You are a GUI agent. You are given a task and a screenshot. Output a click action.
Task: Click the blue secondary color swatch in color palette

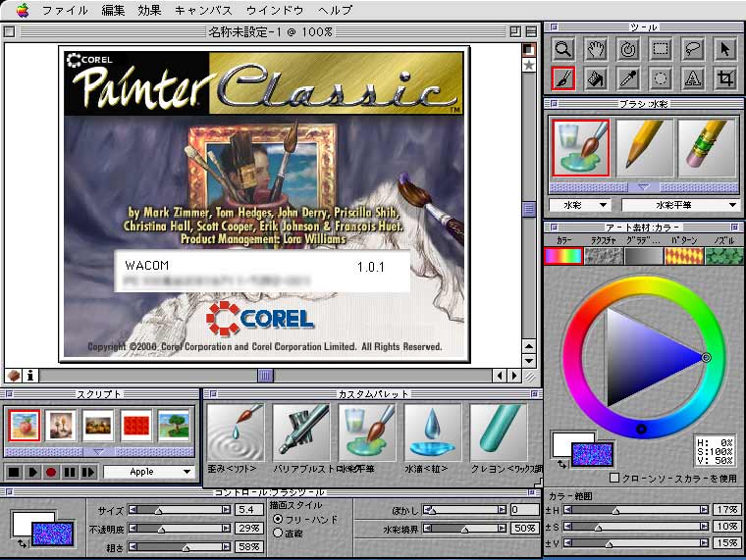[x=592, y=454]
